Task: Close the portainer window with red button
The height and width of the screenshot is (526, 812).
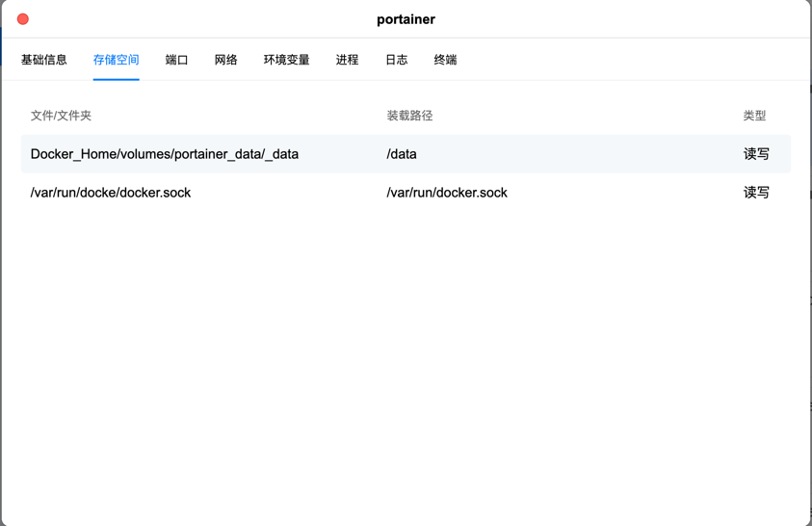Action: point(23,19)
